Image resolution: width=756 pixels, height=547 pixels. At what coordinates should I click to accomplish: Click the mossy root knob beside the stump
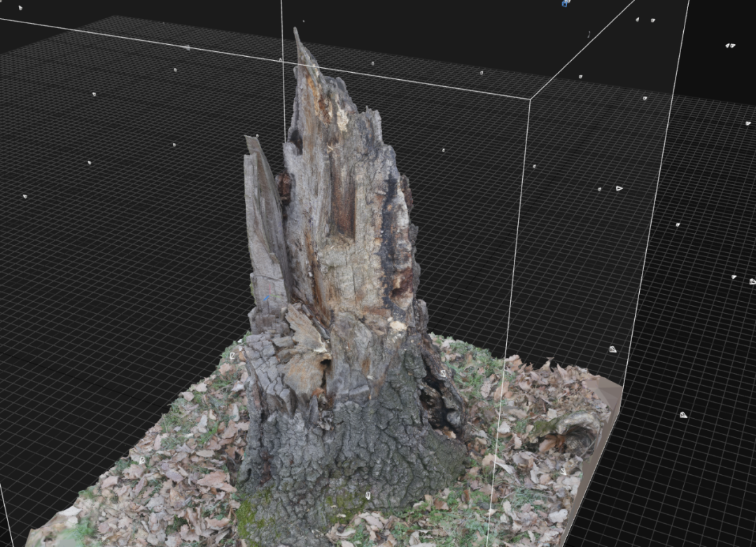[x=569, y=430]
